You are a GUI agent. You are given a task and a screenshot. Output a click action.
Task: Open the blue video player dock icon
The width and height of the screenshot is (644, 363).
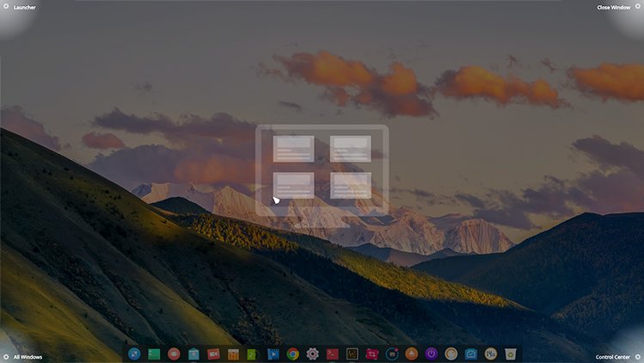coord(273,354)
